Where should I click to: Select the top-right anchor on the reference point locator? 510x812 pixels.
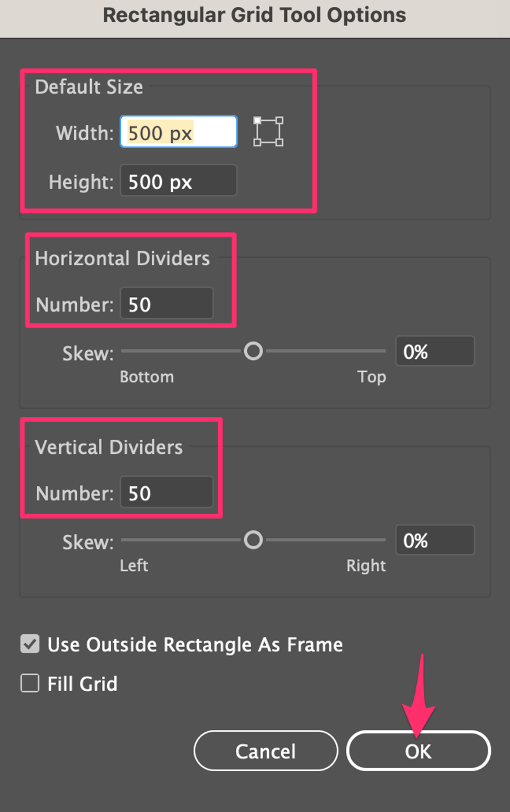[x=279, y=120]
